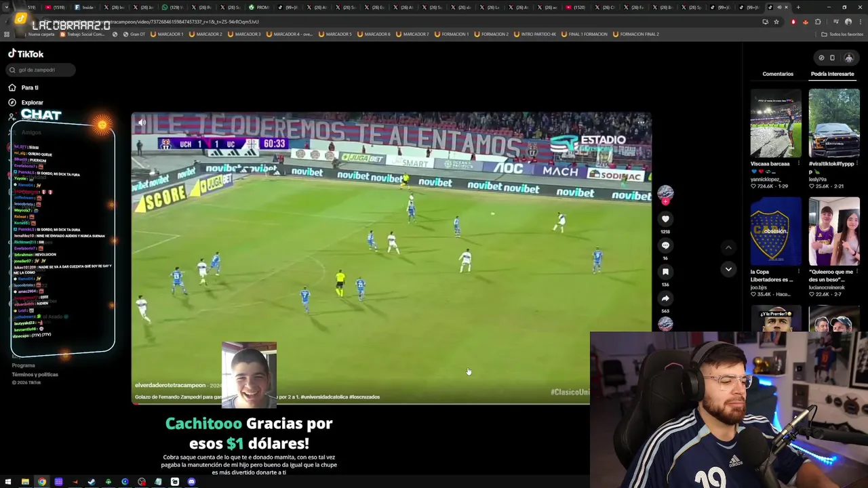Open the apps grid icon in the bookmarks bar
868x488 pixels.
(x=7, y=34)
